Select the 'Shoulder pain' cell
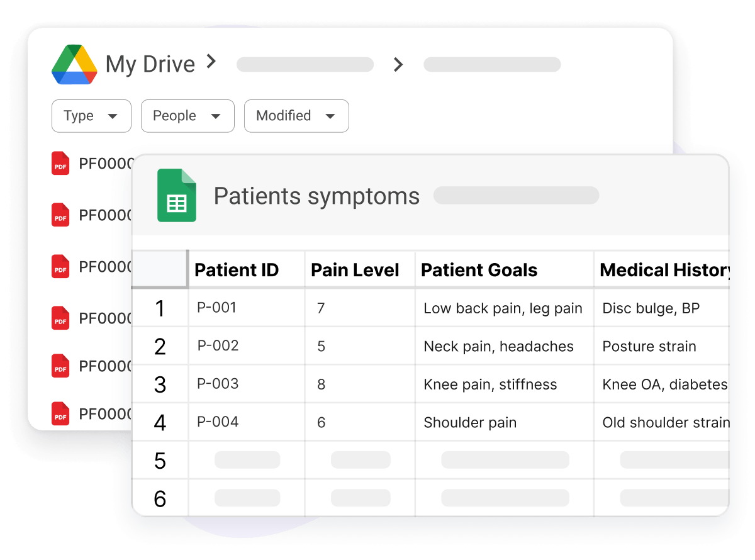The image size is (755, 560). (470, 423)
